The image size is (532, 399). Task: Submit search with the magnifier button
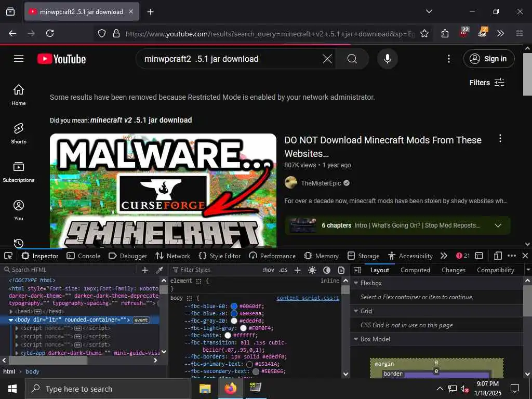[352, 59]
